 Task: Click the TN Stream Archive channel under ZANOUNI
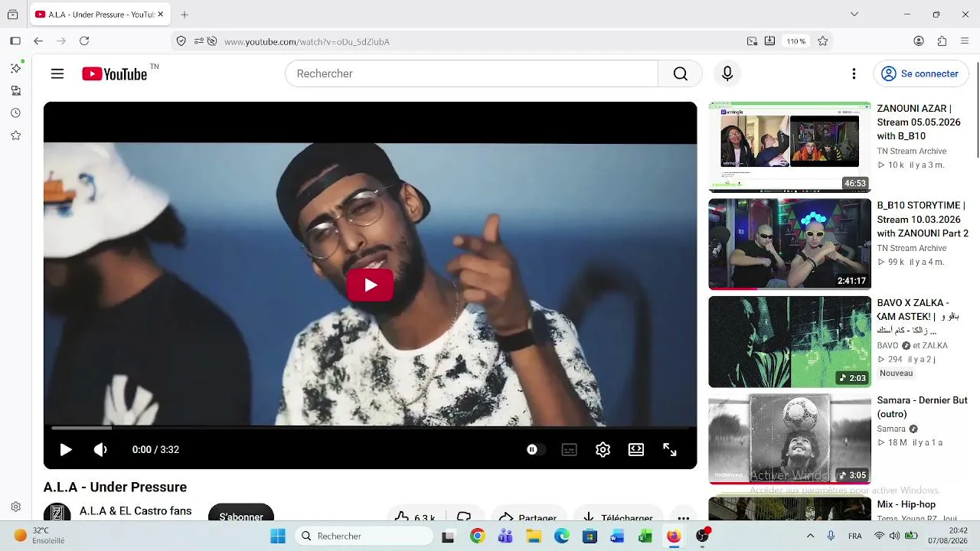(x=912, y=152)
